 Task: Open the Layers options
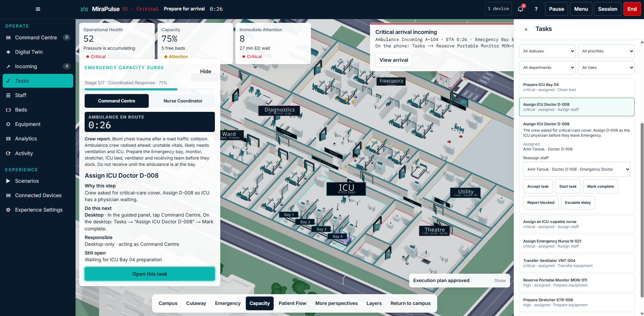[374, 304]
